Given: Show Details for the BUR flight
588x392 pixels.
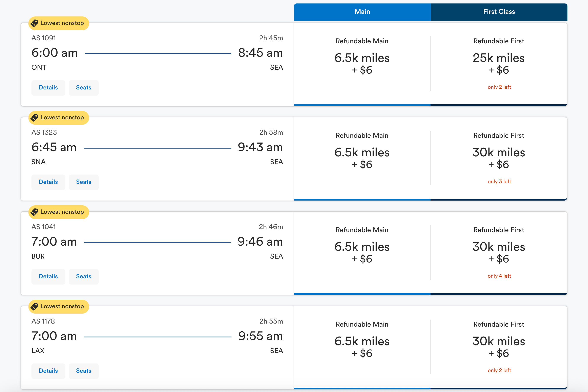Looking at the screenshot, I should (48, 277).
